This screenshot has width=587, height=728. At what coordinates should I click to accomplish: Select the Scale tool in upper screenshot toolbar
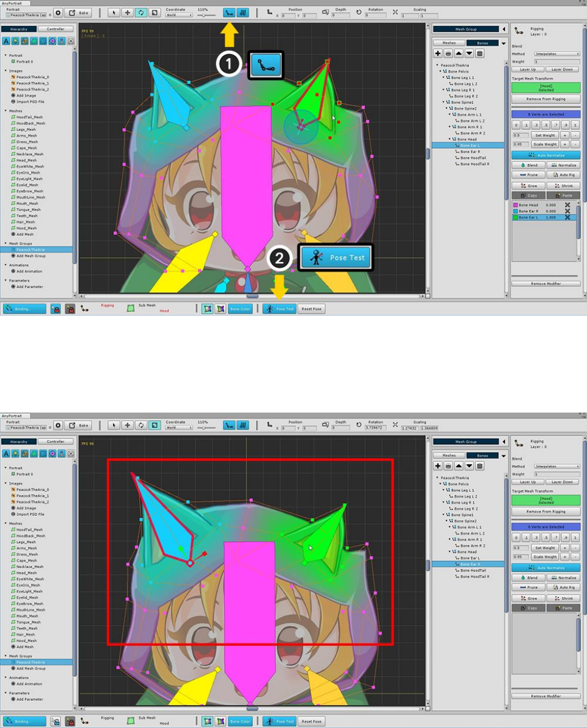point(155,13)
